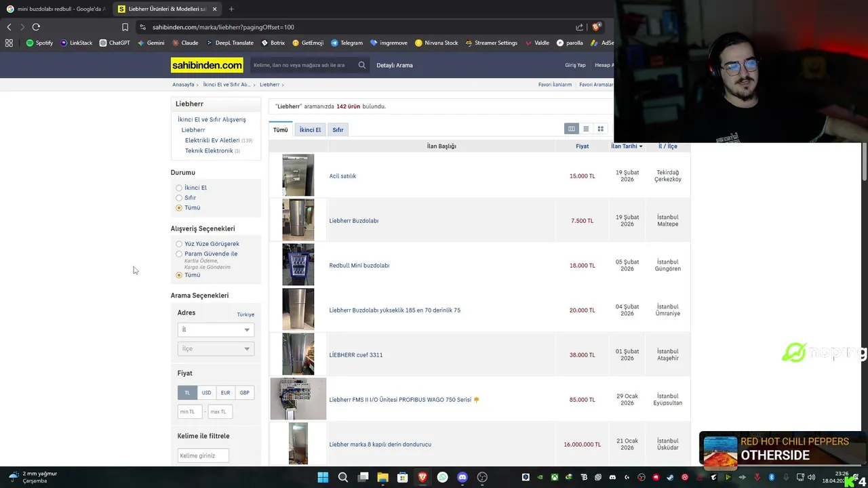Viewport: 868px width, 488px height.
Task: Switch to Sıfır results tab
Action: [x=338, y=129]
